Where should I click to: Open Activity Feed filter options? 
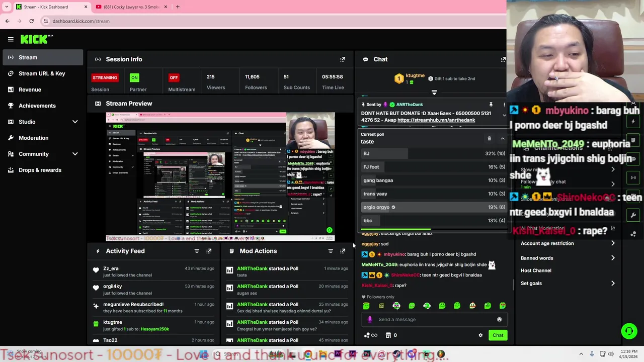click(x=197, y=251)
